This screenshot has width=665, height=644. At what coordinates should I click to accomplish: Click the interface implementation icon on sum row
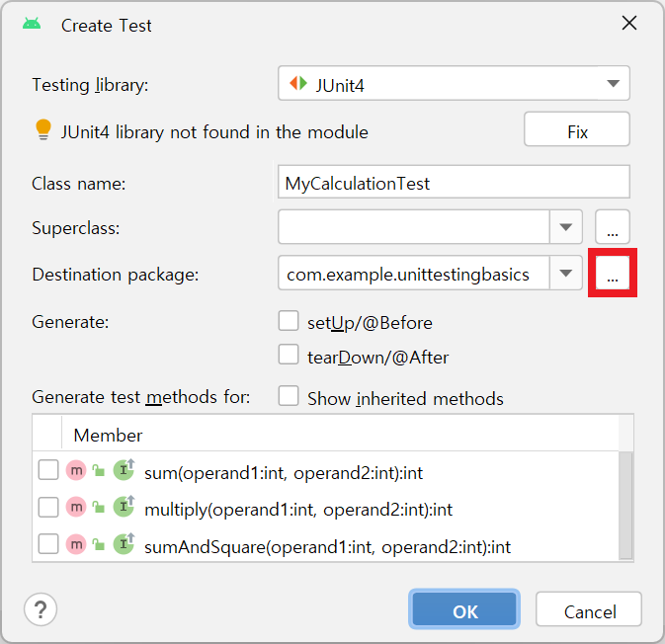pos(124,470)
